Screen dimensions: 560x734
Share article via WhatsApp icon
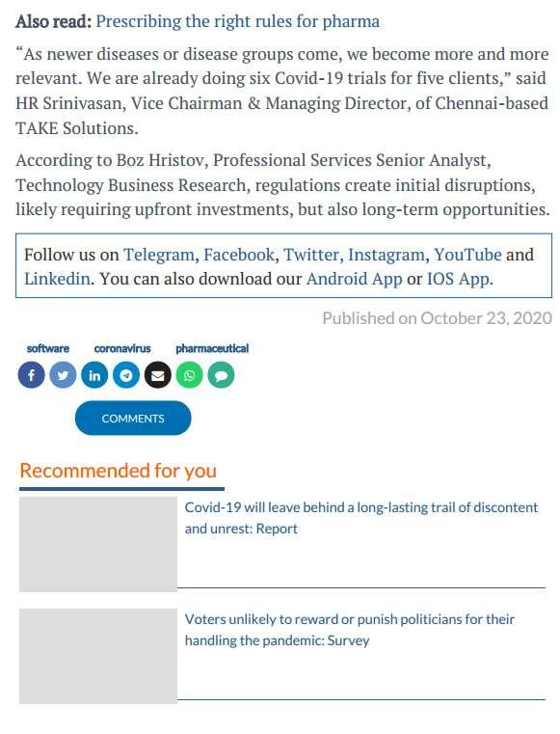[x=190, y=375]
